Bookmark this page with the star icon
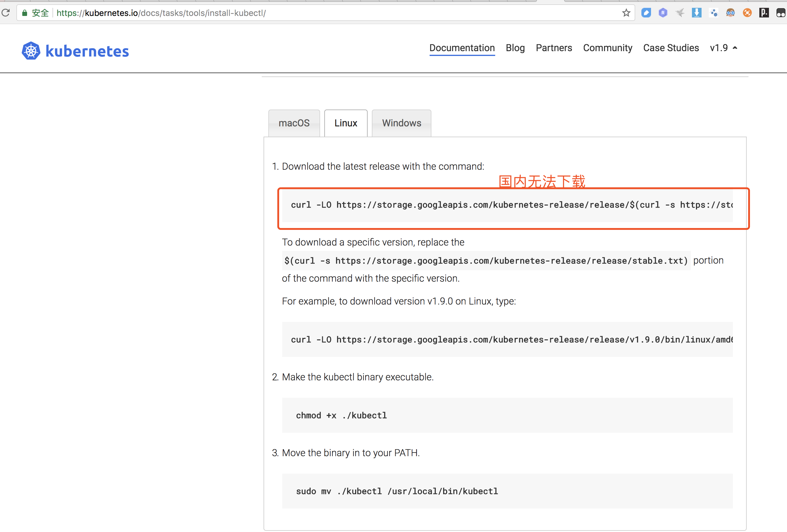The height and width of the screenshot is (532, 787). [x=626, y=13]
